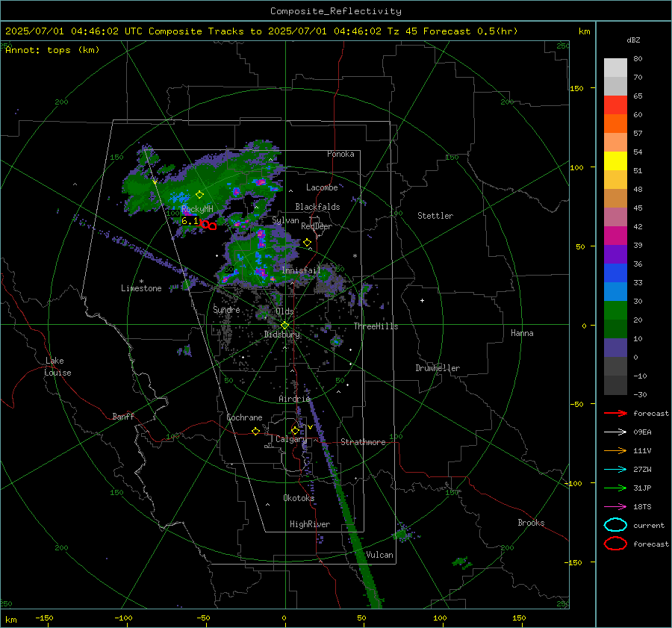Click the Calgary city label
This screenshot has height=628, width=672.
[291, 439]
